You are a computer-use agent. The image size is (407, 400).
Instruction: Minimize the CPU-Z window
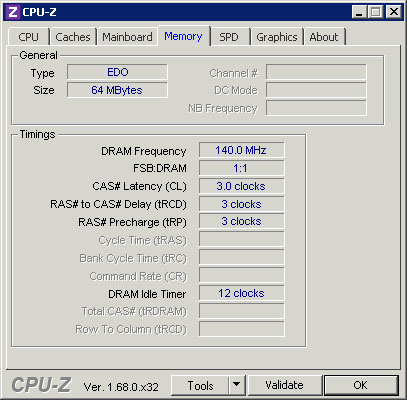click(x=359, y=12)
